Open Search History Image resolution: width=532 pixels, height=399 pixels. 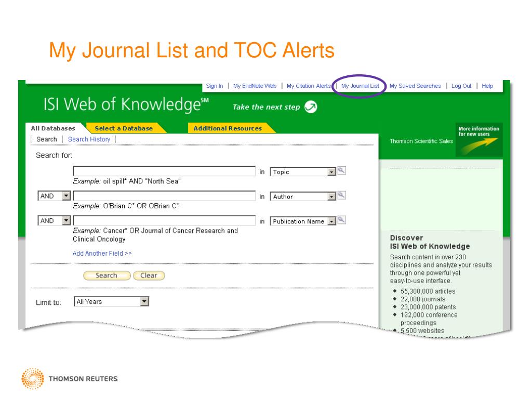(x=89, y=139)
